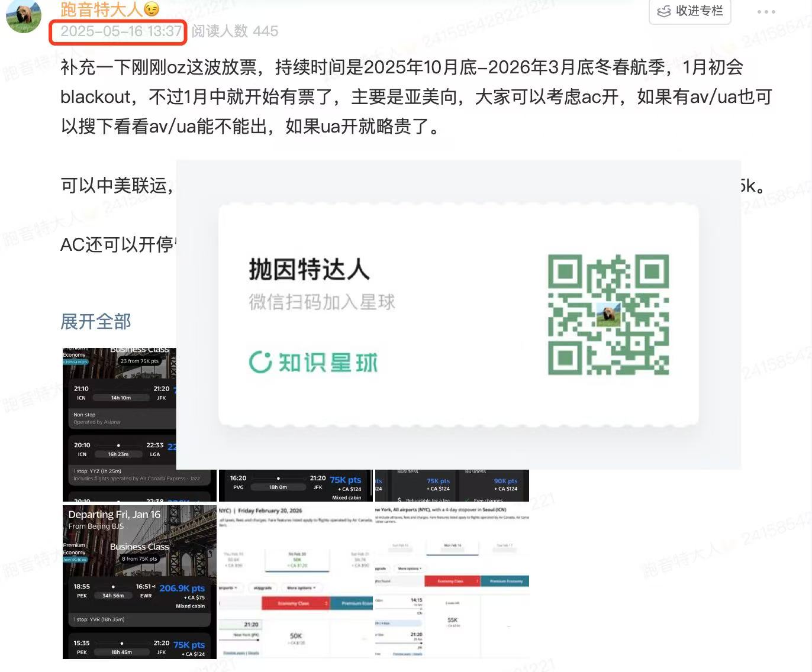
Task: Open the Friday February 20, 2026 fare thumbnail
Action: [x=296, y=582]
